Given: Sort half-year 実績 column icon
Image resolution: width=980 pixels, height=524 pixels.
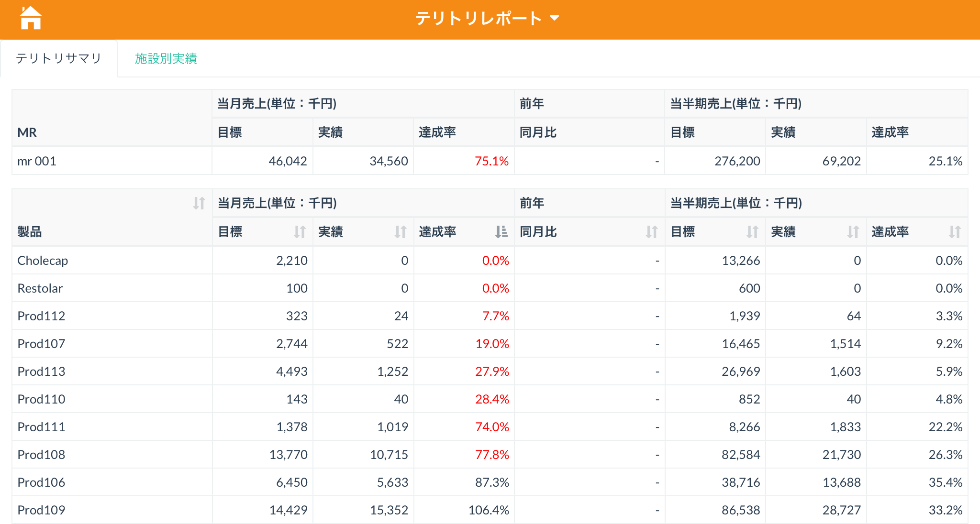Looking at the screenshot, I should pyautogui.click(x=853, y=232).
